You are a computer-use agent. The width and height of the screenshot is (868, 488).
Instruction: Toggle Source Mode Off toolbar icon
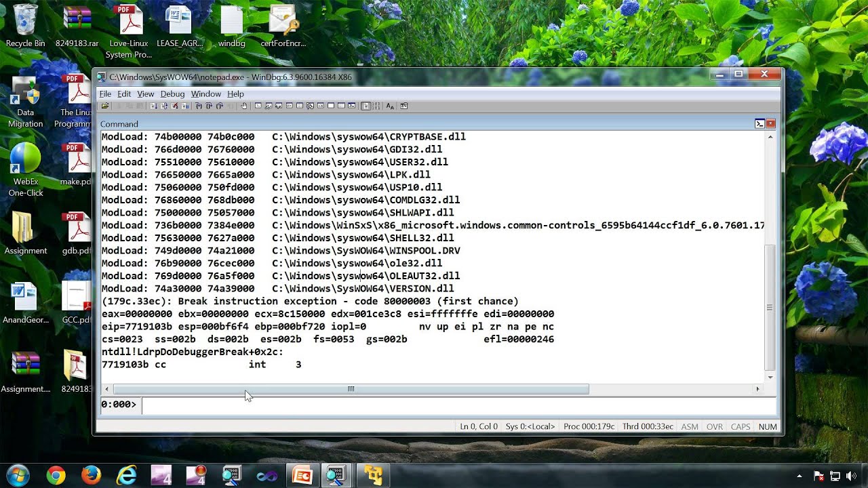coord(376,106)
